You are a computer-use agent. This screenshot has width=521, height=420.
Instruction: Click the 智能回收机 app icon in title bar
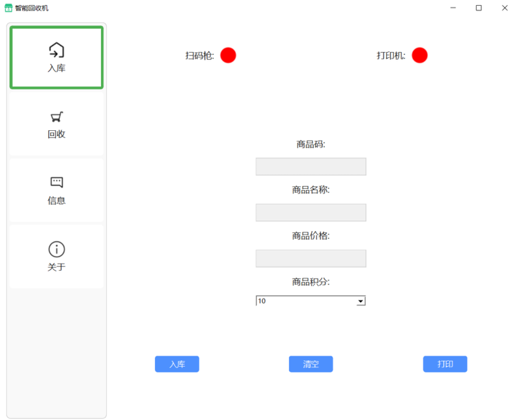click(8, 8)
